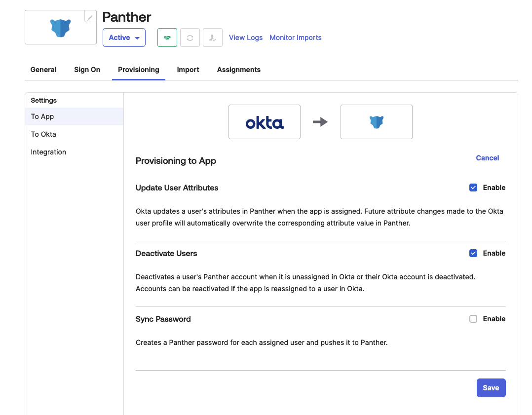
Task: Disable Deactivate Users
Action: pyautogui.click(x=473, y=253)
